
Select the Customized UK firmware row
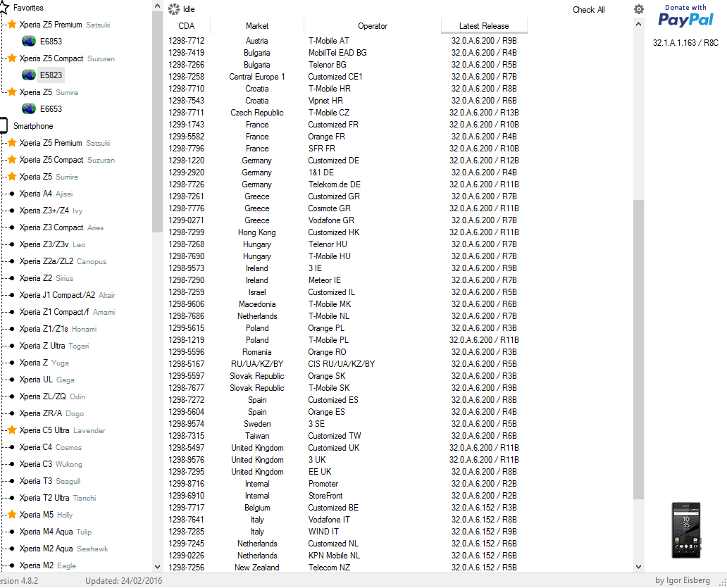coord(333,448)
